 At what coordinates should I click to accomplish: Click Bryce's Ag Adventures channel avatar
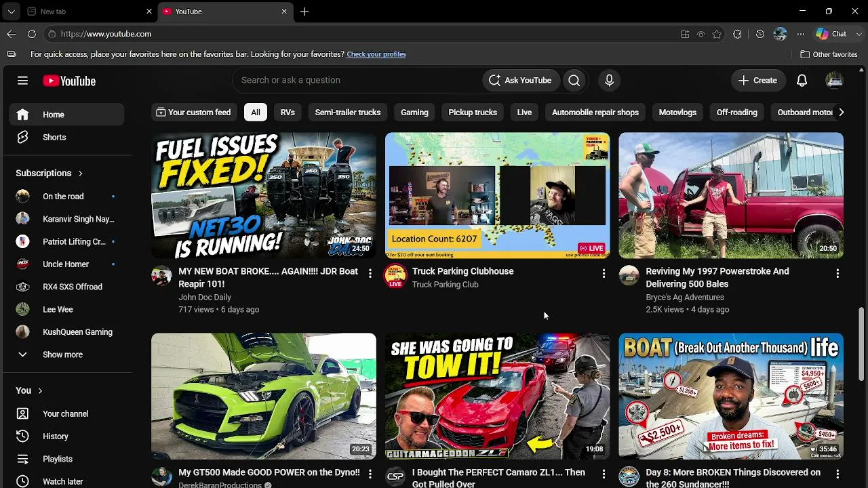[x=629, y=276]
